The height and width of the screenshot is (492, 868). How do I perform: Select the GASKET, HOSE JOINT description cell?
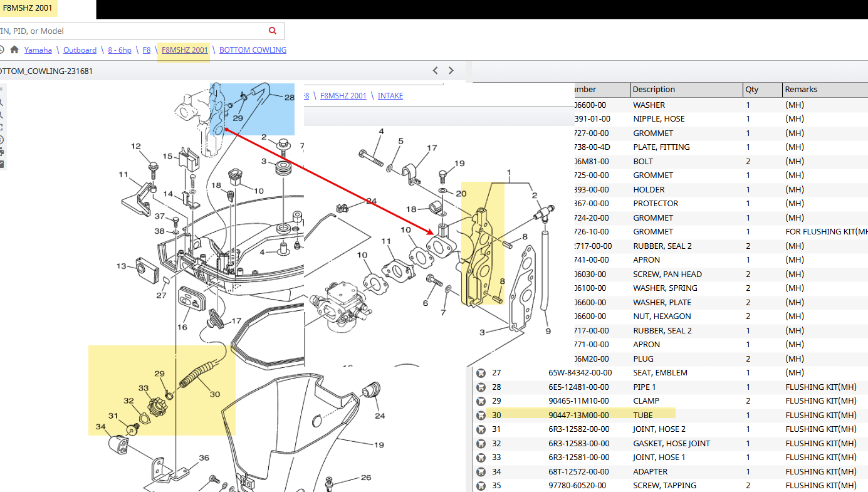point(671,443)
